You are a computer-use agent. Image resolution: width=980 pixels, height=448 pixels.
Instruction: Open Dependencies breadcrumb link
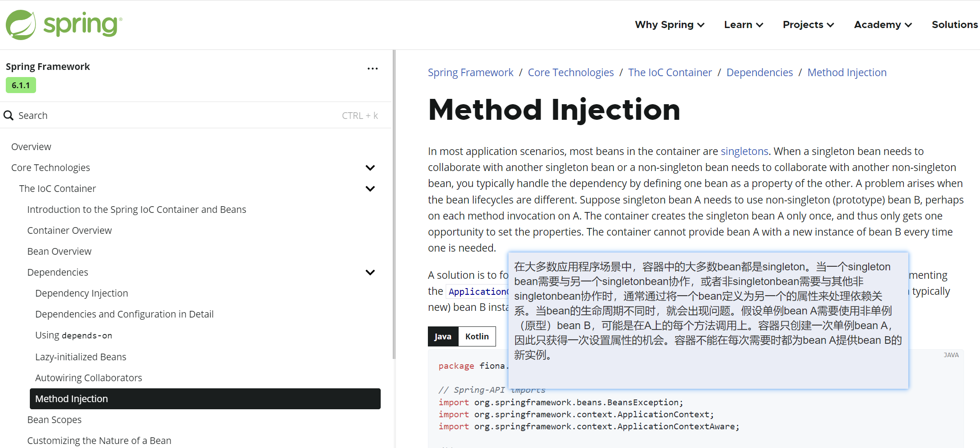(760, 73)
